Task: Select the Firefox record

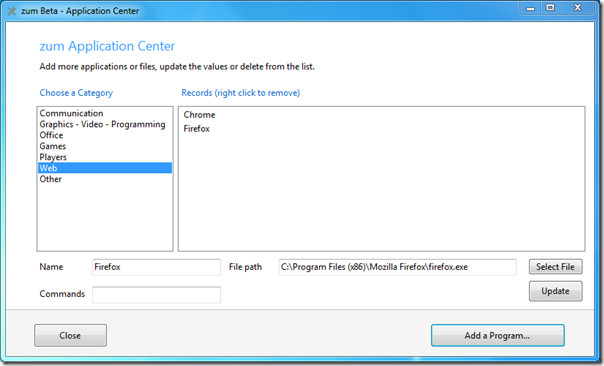Action: 196,129
